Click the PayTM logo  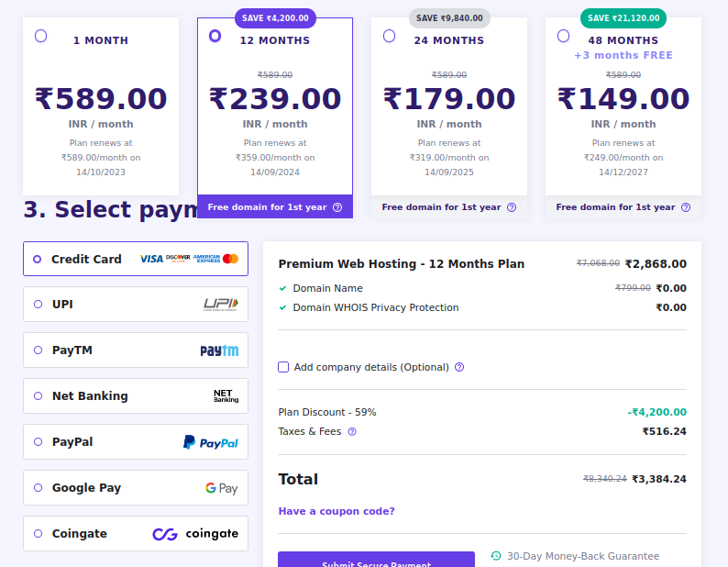click(x=219, y=350)
